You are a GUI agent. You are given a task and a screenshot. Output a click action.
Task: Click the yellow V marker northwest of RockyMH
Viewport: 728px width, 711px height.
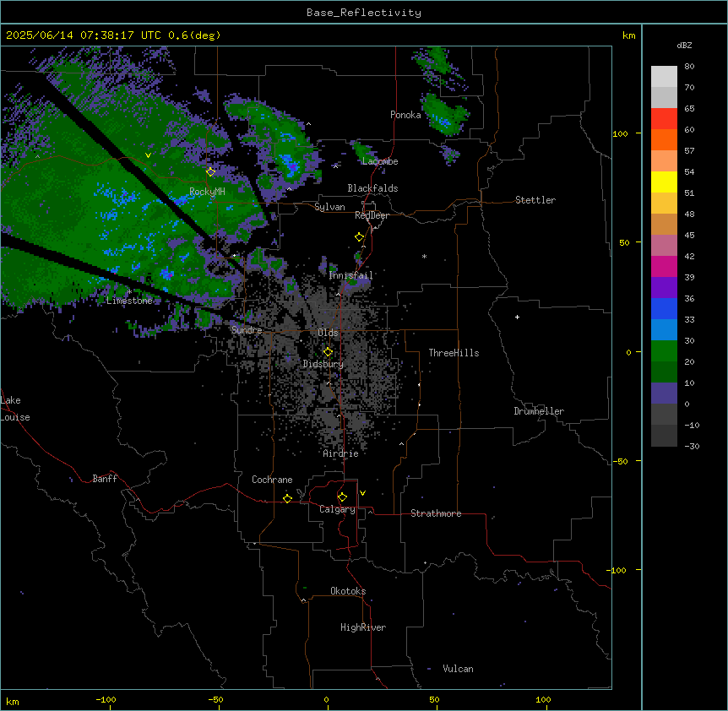148,155
